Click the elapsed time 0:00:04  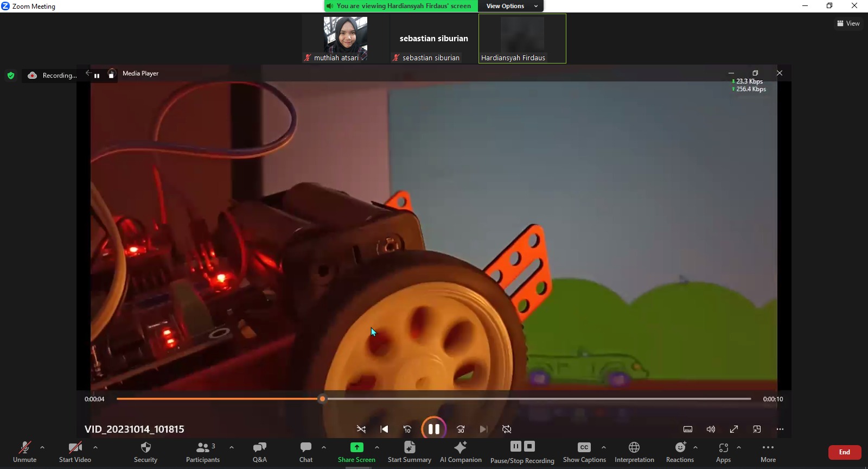click(x=94, y=399)
